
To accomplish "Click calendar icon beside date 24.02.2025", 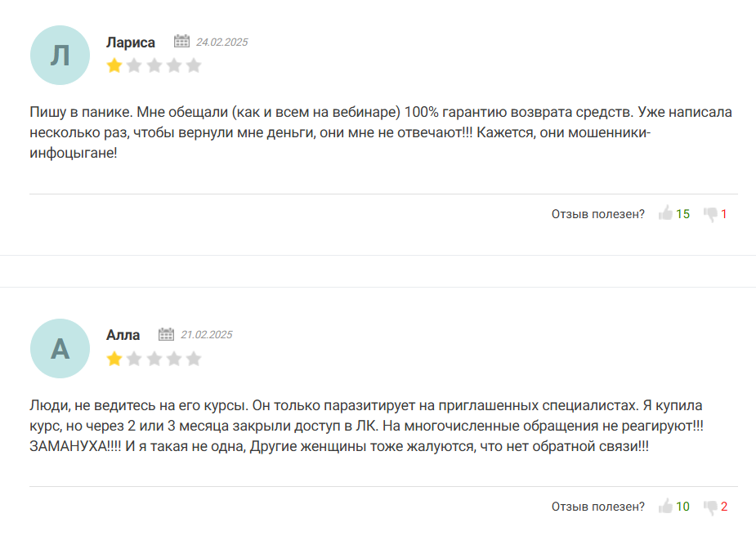I will pos(181,42).
